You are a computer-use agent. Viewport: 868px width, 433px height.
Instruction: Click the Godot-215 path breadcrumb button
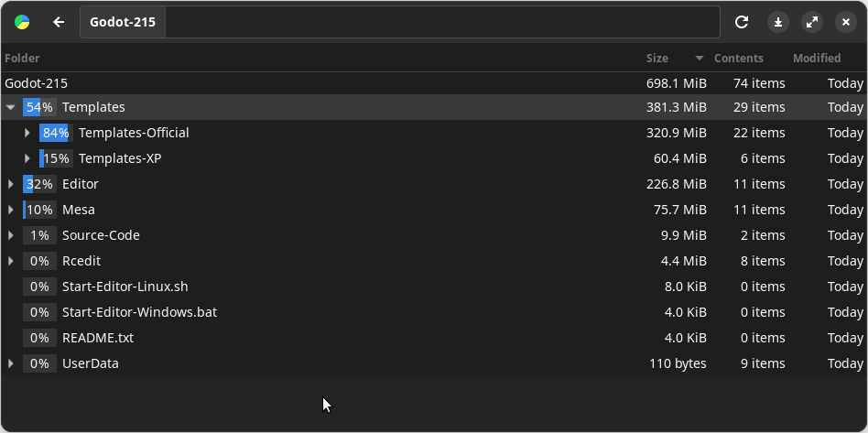pyautogui.click(x=123, y=22)
